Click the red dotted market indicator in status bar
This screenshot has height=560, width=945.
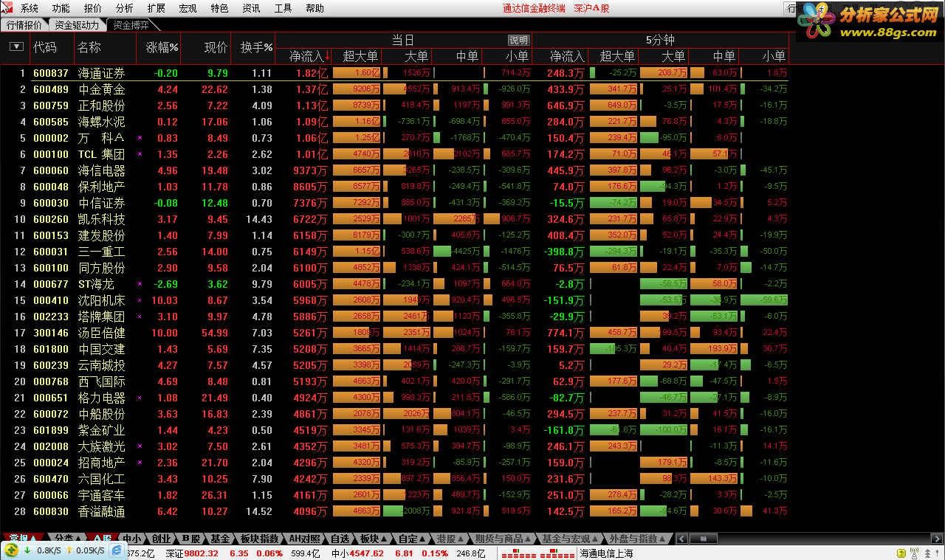537,553
